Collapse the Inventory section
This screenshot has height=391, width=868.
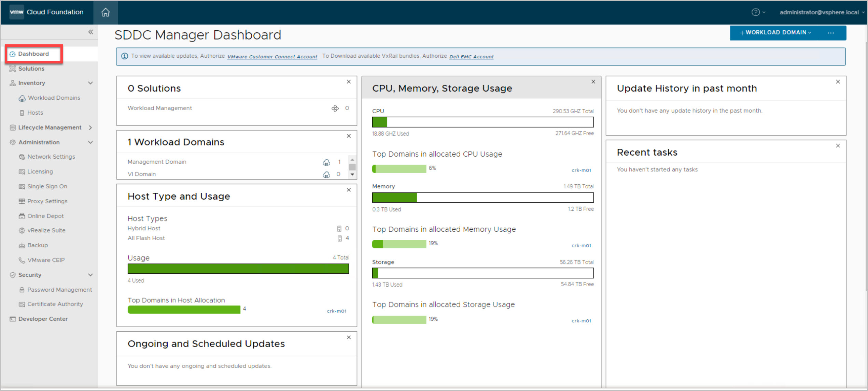click(x=90, y=83)
